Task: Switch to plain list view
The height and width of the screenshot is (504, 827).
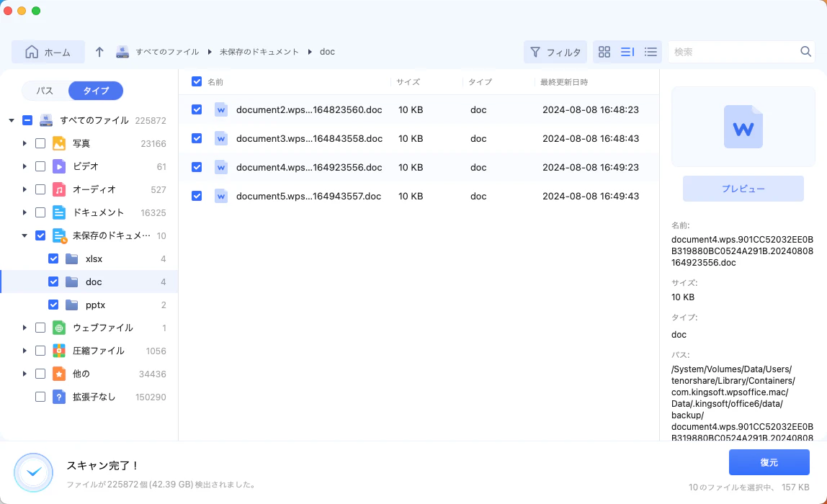Action: pyautogui.click(x=651, y=52)
